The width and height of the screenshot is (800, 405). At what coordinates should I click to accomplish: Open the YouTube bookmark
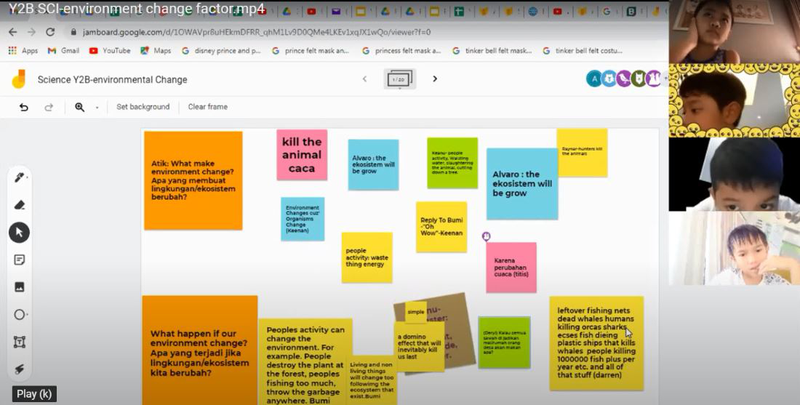[109, 50]
